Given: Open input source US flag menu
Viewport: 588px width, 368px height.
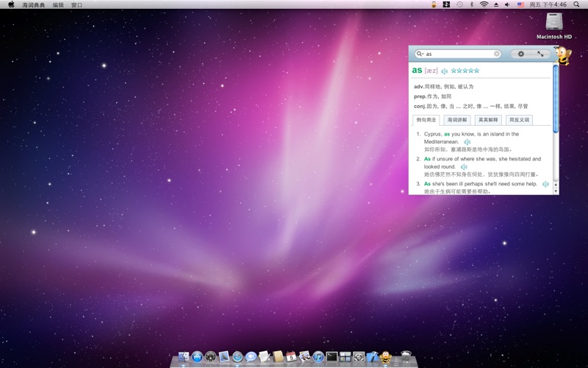Looking at the screenshot, I should tap(521, 4).
